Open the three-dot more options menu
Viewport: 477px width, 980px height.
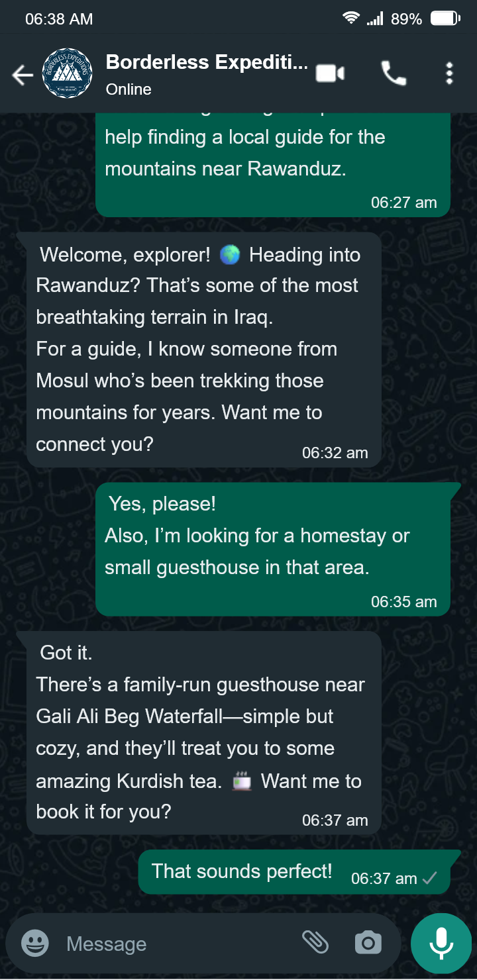pyautogui.click(x=449, y=73)
